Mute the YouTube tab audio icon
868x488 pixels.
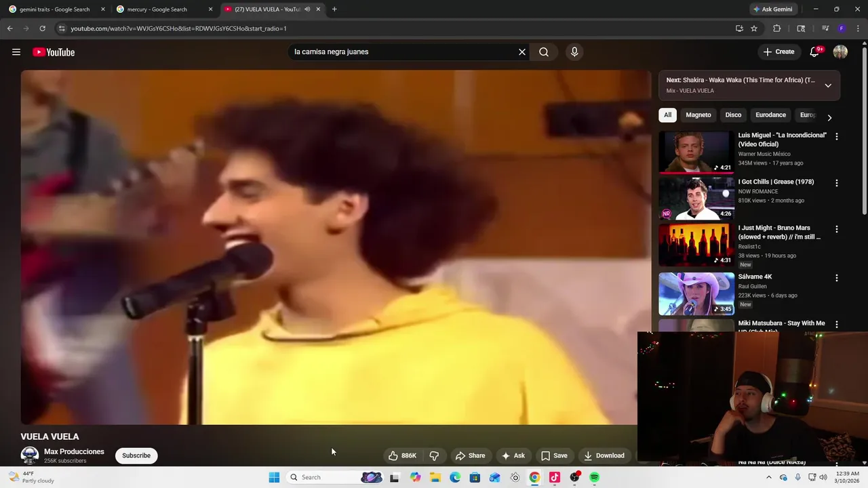307,9
